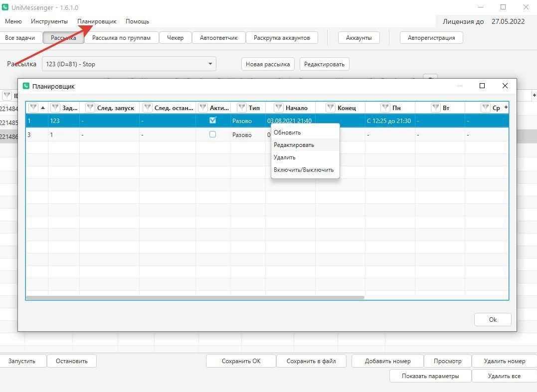
Task: Click the filter icon in the Ср column
Action: 485,108
